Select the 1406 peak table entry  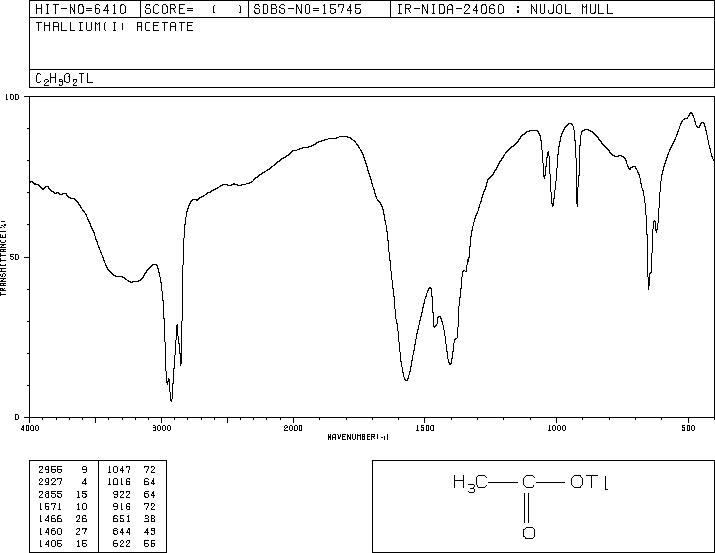tap(50, 543)
